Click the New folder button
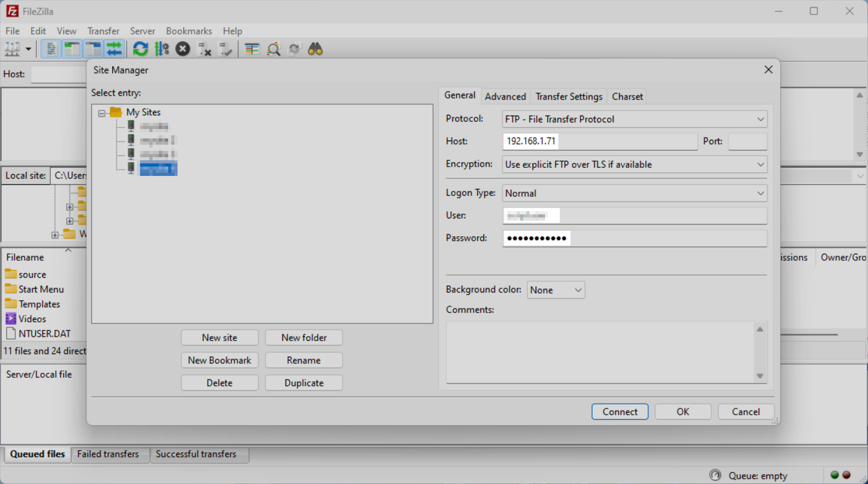Image resolution: width=868 pixels, height=484 pixels. tap(304, 338)
